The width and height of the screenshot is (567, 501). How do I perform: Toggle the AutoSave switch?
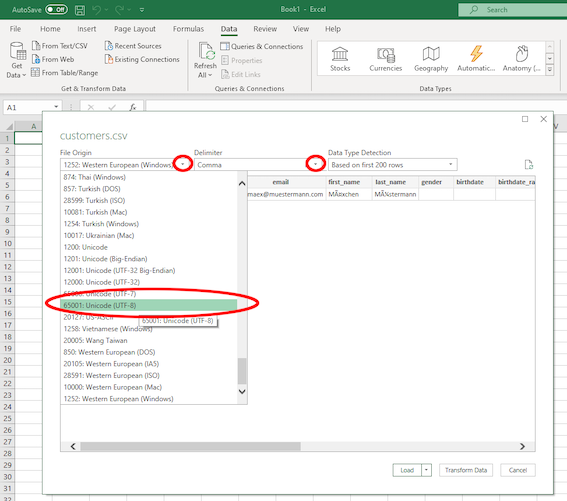click(x=56, y=9)
